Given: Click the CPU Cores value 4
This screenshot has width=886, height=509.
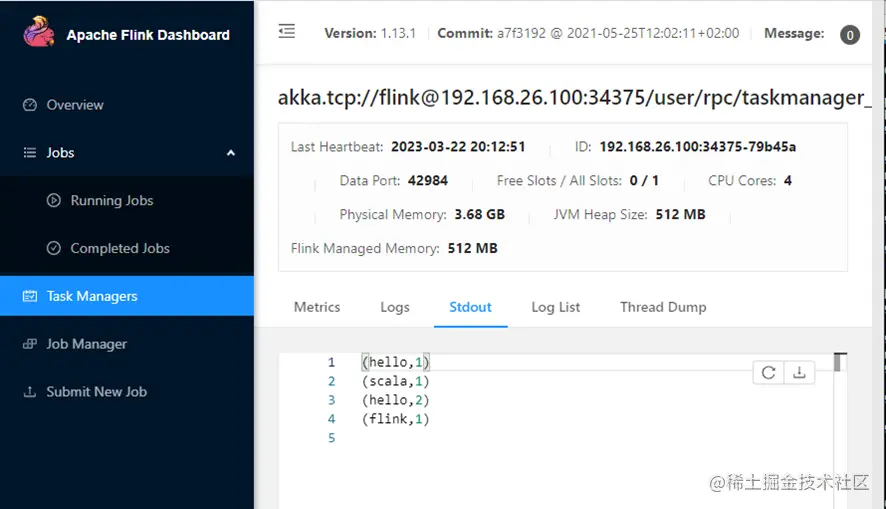Looking at the screenshot, I should tap(788, 181).
